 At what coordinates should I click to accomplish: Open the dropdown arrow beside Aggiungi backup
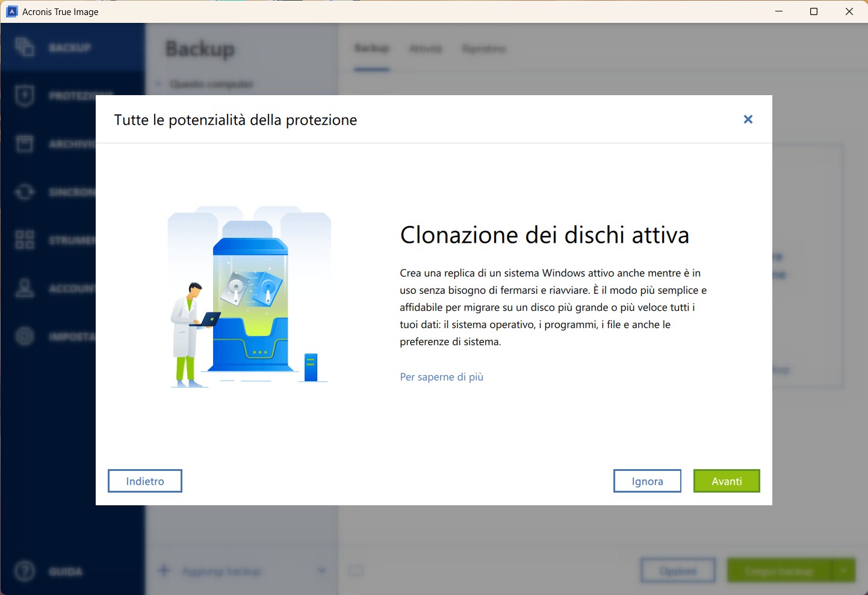(322, 570)
